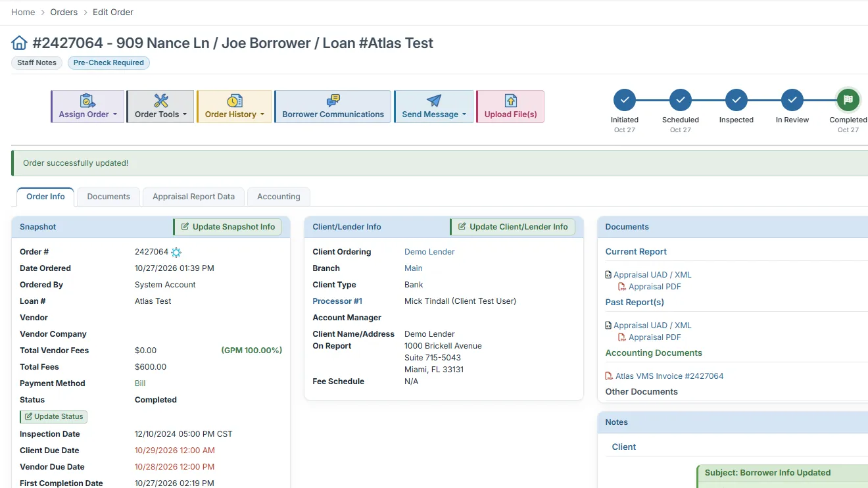This screenshot has width=868, height=488.
Task: Click the house icon beside the order title
Action: click(20, 43)
